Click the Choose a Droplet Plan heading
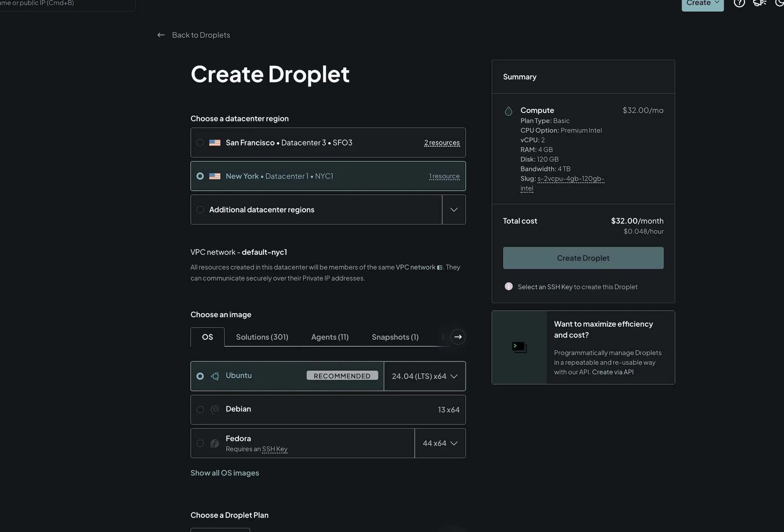This screenshot has height=532, width=784. pos(229,516)
